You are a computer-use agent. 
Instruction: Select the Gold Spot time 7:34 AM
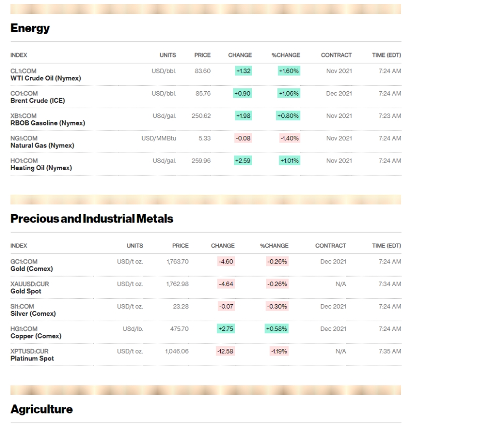pos(390,285)
